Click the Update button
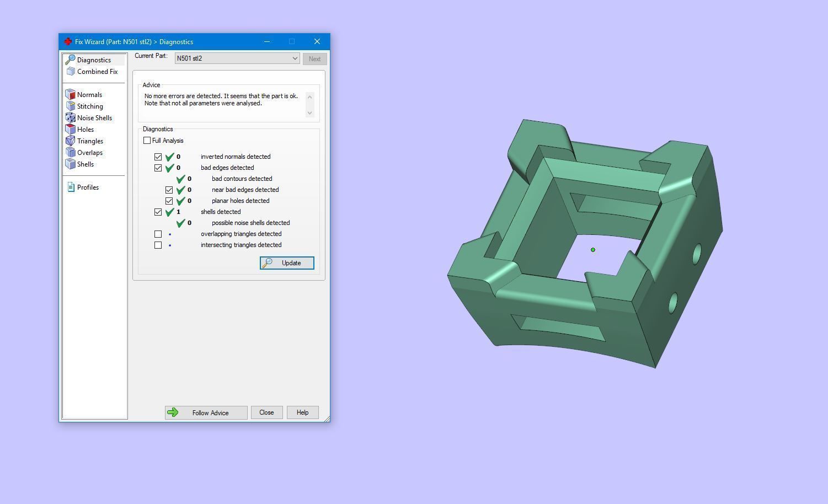The height and width of the screenshot is (504, 828). (x=287, y=263)
